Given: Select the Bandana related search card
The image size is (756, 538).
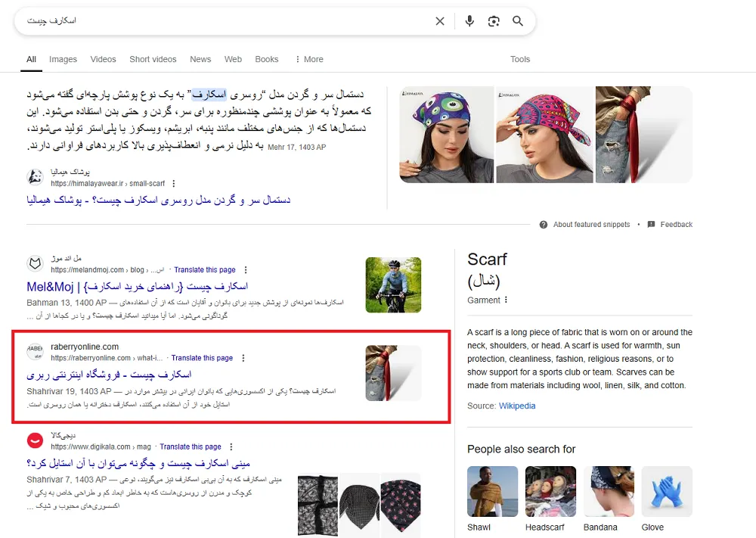Looking at the screenshot, I should coord(609,499).
